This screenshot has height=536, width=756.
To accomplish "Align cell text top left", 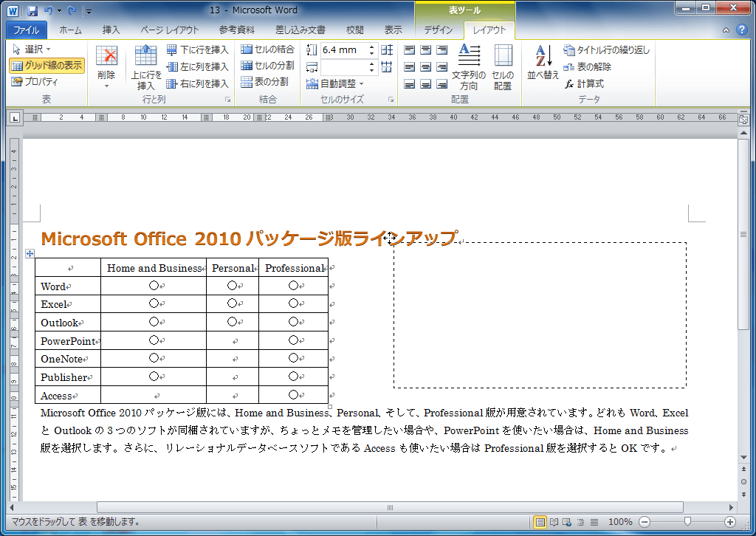I will tap(409, 49).
